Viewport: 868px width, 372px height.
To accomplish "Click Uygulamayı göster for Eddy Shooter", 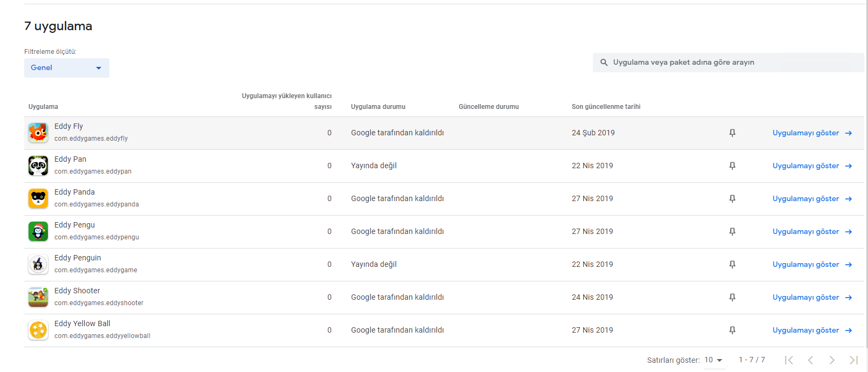I will click(812, 297).
